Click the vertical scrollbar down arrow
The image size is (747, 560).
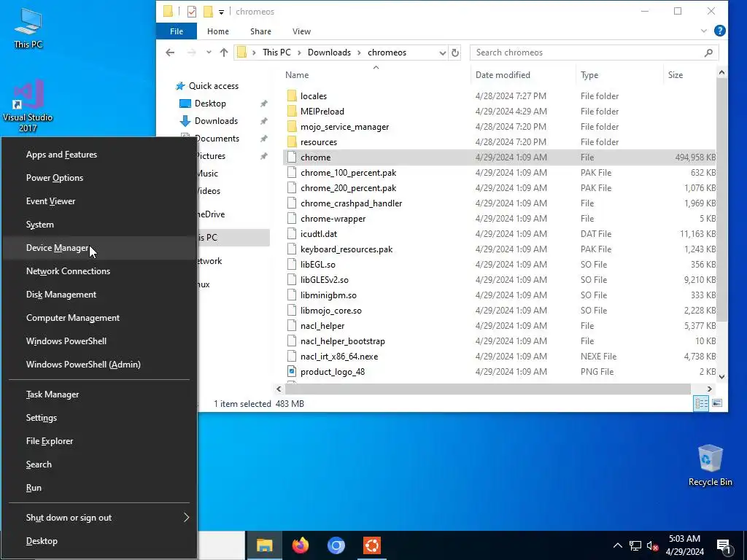point(721,377)
